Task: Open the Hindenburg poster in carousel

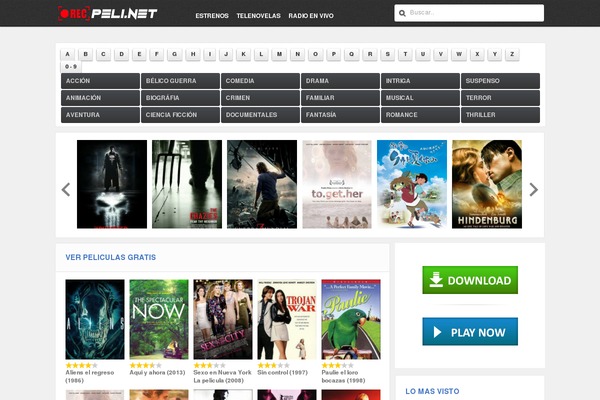Action: pyautogui.click(x=486, y=184)
